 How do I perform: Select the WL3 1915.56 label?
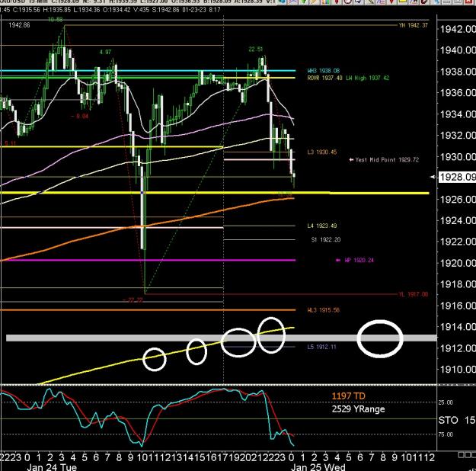(x=324, y=310)
